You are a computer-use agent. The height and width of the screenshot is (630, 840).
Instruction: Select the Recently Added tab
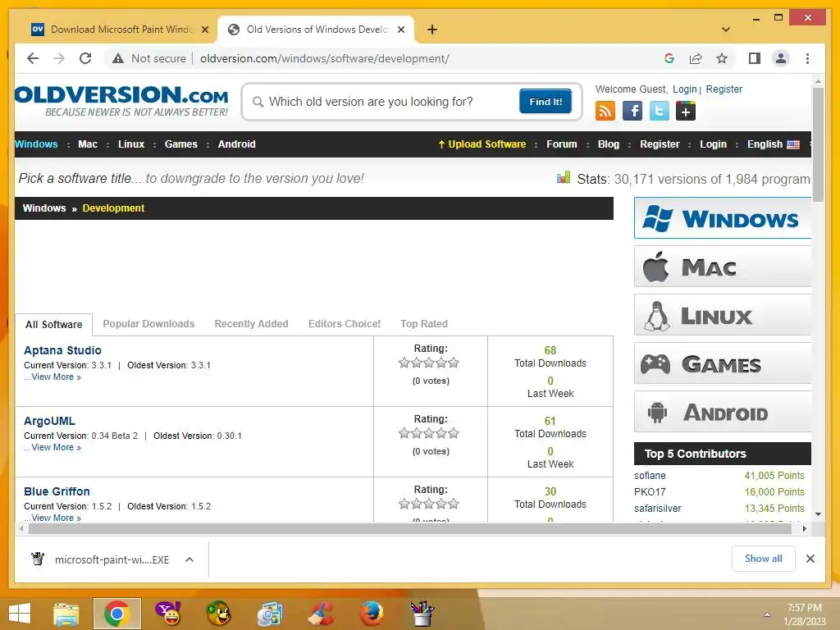pyautogui.click(x=251, y=323)
